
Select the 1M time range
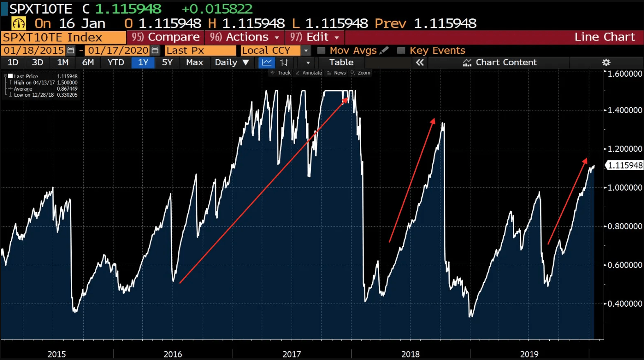63,62
